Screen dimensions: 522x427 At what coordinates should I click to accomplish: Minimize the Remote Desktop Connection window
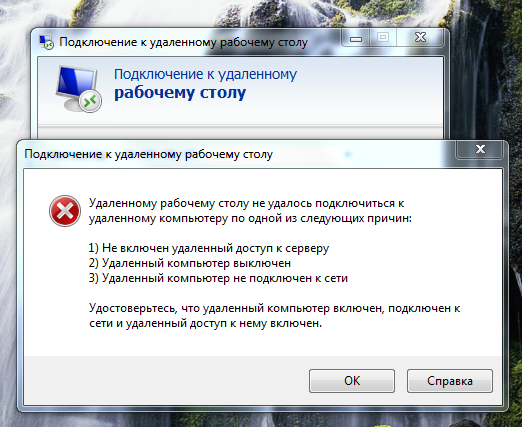[356, 38]
